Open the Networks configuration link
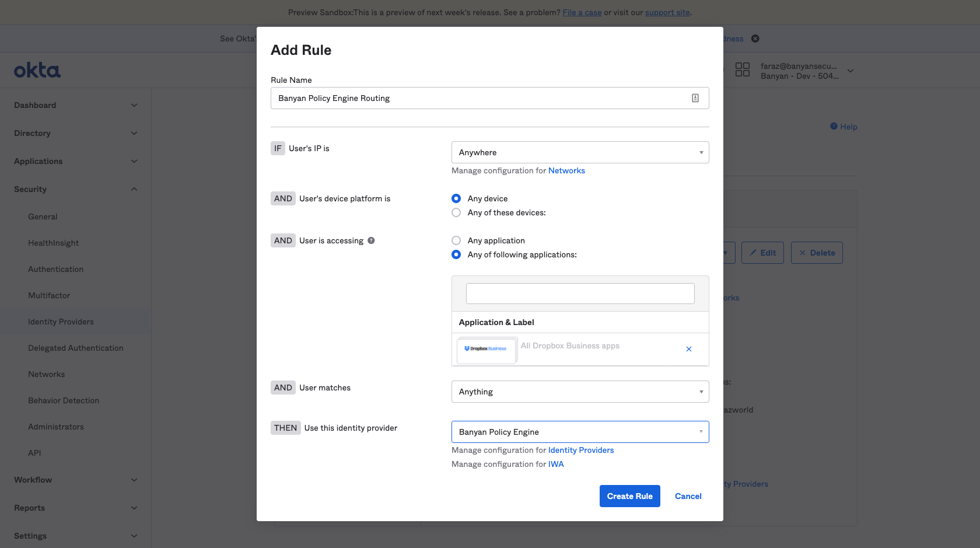980x548 pixels. [566, 170]
